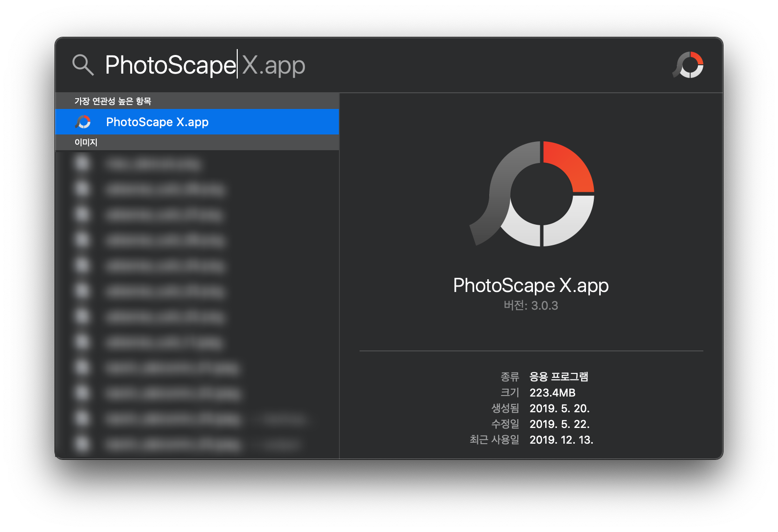Click the 생성됨 label
Viewport: 778px width, 532px height.
pyautogui.click(x=505, y=408)
